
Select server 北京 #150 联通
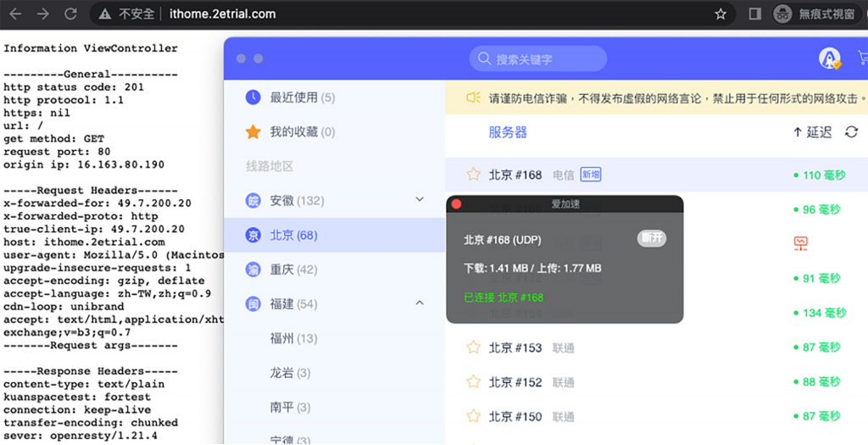tap(657, 416)
